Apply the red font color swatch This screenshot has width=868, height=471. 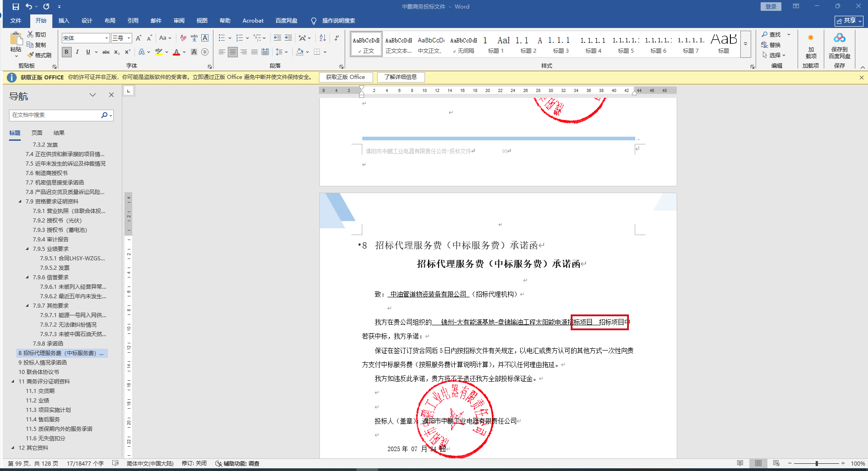click(176, 52)
